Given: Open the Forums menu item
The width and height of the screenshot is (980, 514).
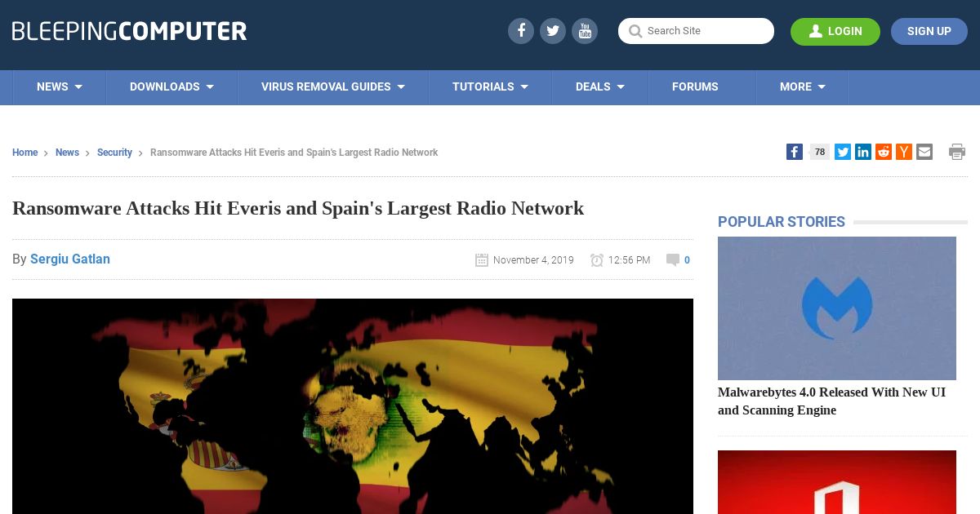Looking at the screenshot, I should 695,86.
